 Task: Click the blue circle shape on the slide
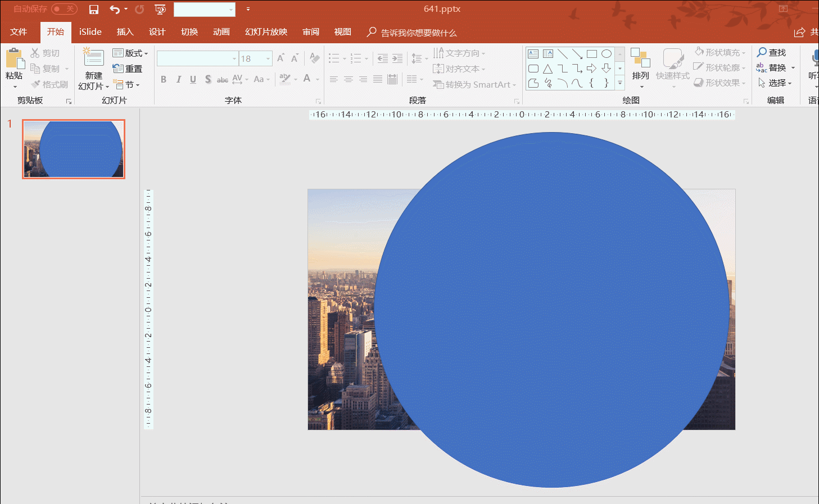(x=551, y=310)
